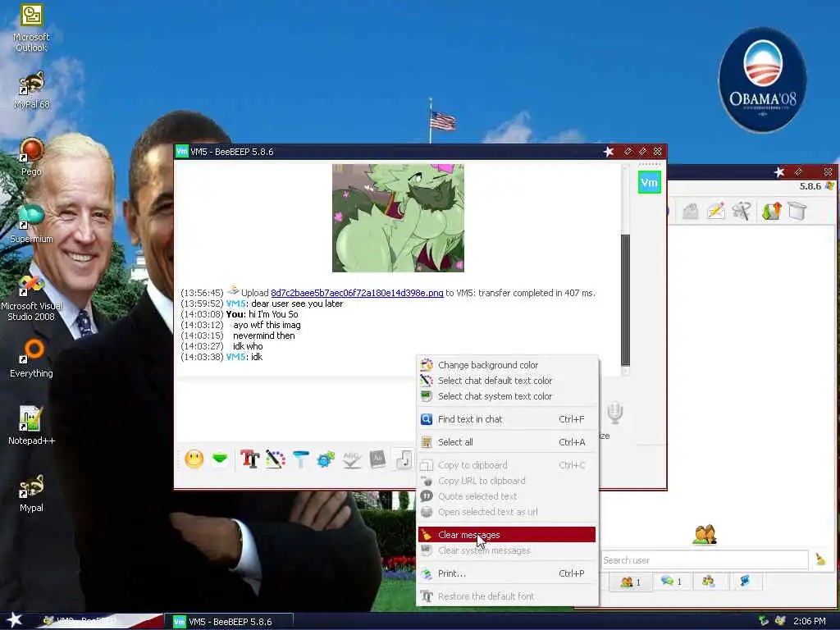
Task: Click Copy to clipboard menu entry
Action: [507, 465]
